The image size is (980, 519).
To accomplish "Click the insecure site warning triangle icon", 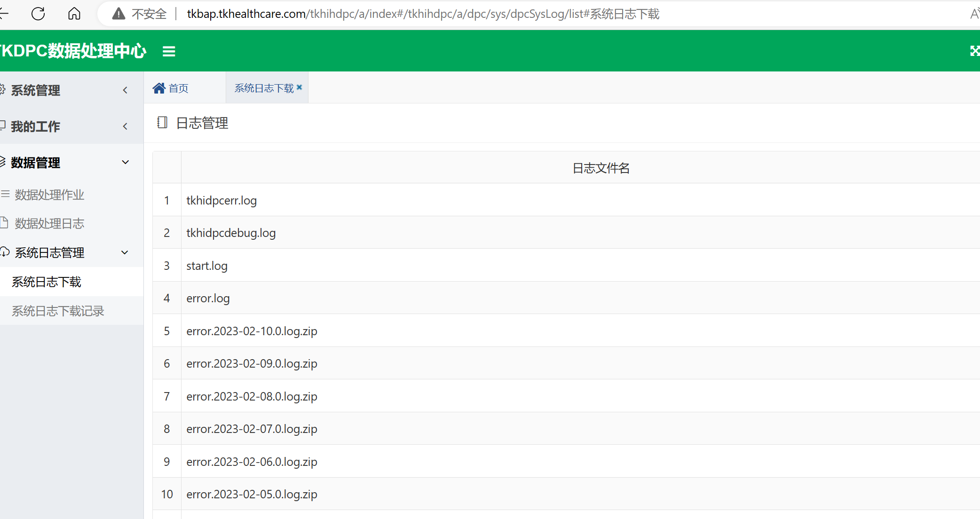I will [x=119, y=14].
